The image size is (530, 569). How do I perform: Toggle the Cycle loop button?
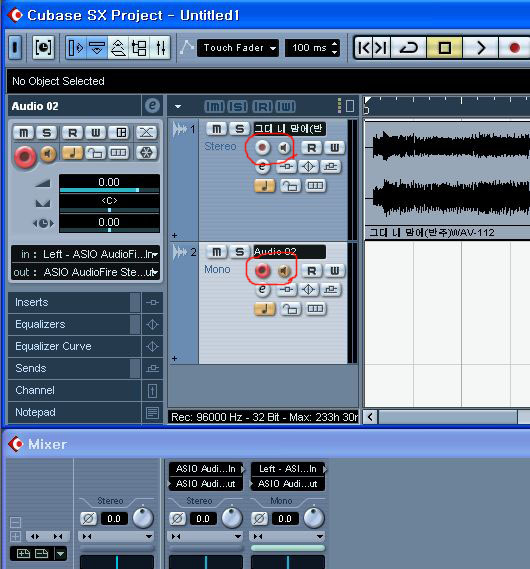(408, 48)
